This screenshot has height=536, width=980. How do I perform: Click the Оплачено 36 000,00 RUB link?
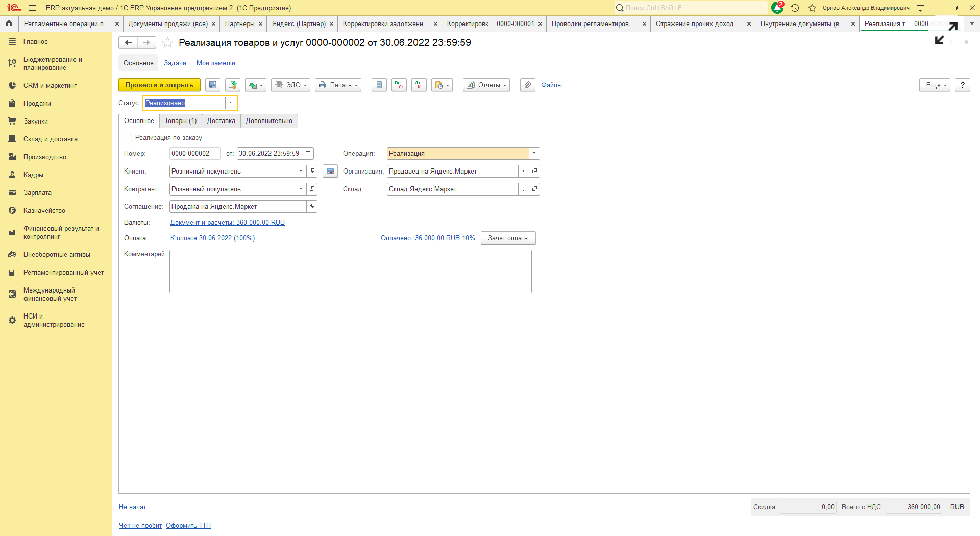point(427,238)
